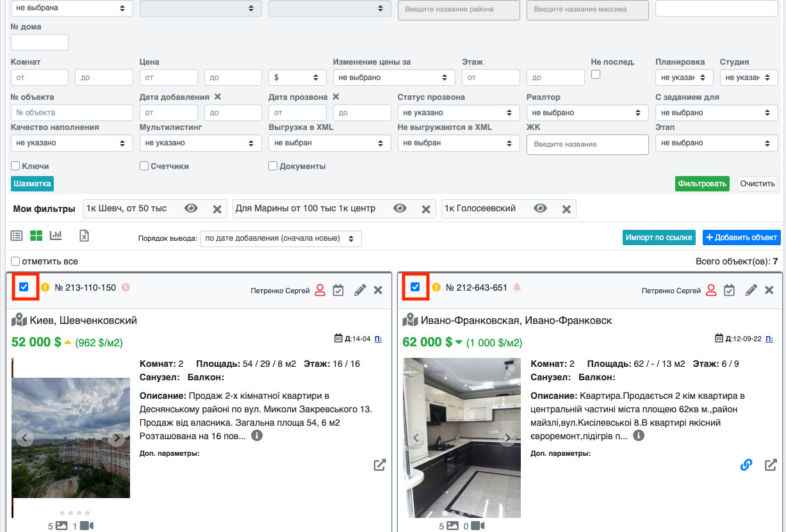Open the chart statistics view icon

[56, 236]
